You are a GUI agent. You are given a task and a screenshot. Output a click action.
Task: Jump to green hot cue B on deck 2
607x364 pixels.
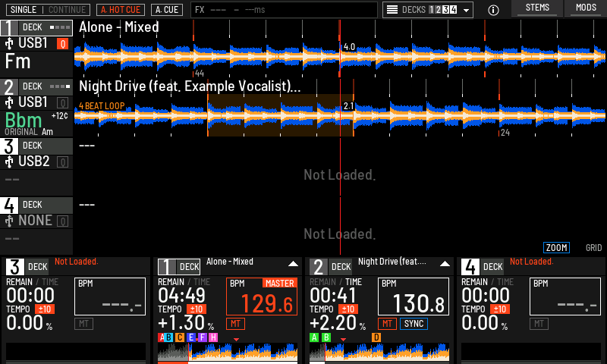(x=326, y=337)
